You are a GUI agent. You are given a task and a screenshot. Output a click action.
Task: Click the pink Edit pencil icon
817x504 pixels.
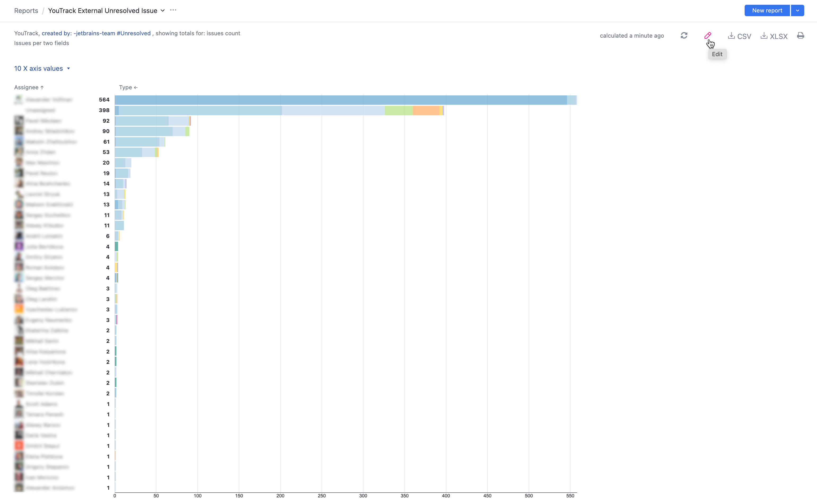[707, 35]
